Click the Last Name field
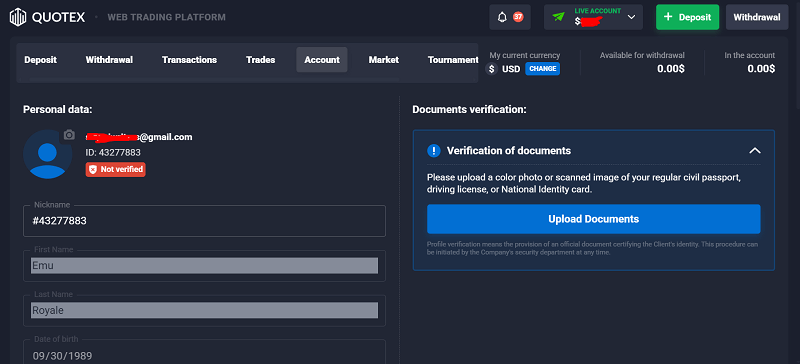Image resolution: width=800 pixels, height=364 pixels. 204,310
